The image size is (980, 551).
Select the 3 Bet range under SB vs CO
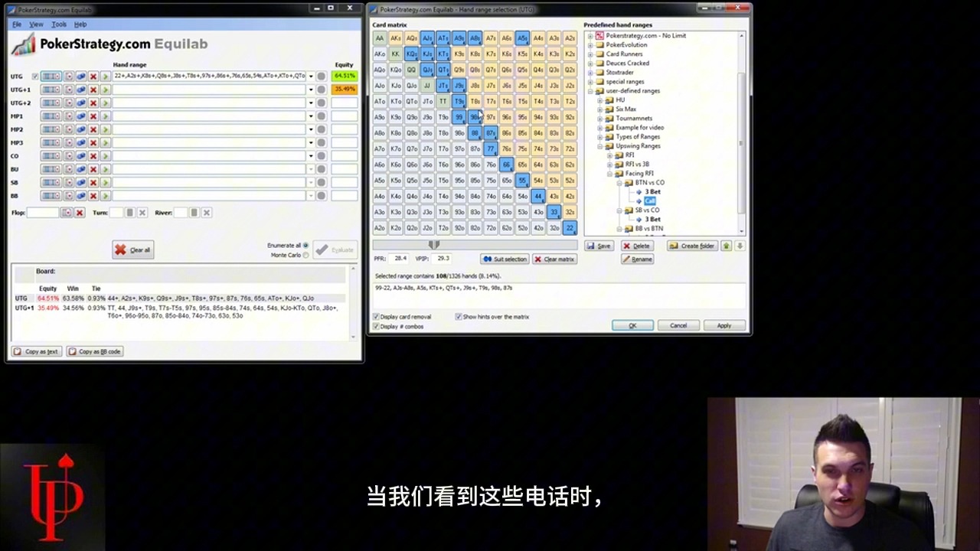pyautogui.click(x=652, y=220)
